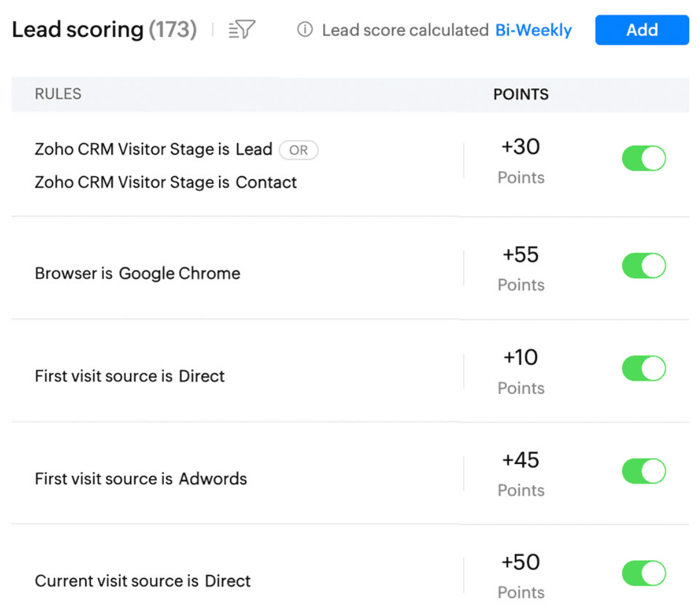
Task: Disable the Zoho CRM Visitor Stage rule toggle
Action: 644,159
